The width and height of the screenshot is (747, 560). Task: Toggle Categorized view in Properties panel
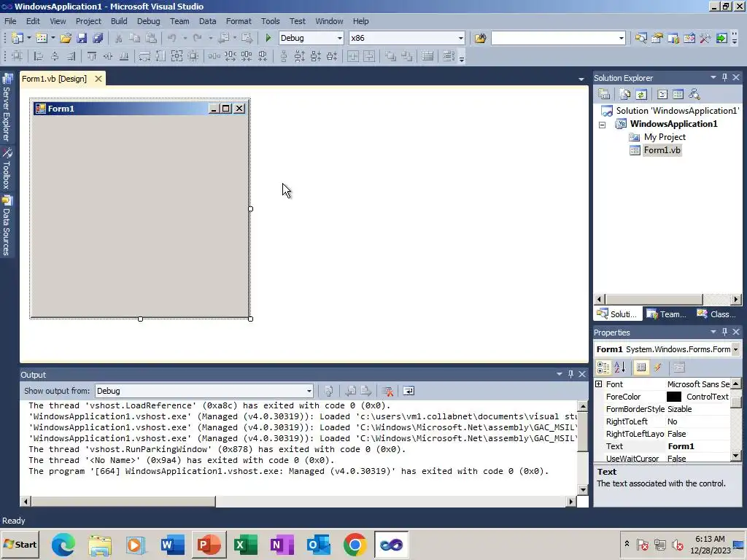click(603, 367)
